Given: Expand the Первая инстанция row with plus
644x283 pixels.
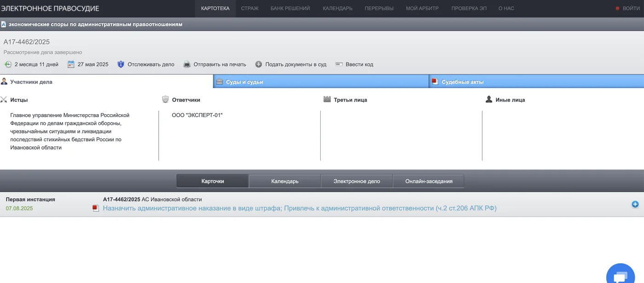Looking at the screenshot, I should (x=635, y=204).
